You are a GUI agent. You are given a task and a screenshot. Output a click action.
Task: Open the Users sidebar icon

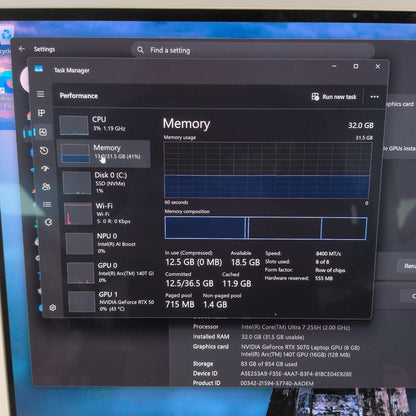[x=46, y=186]
